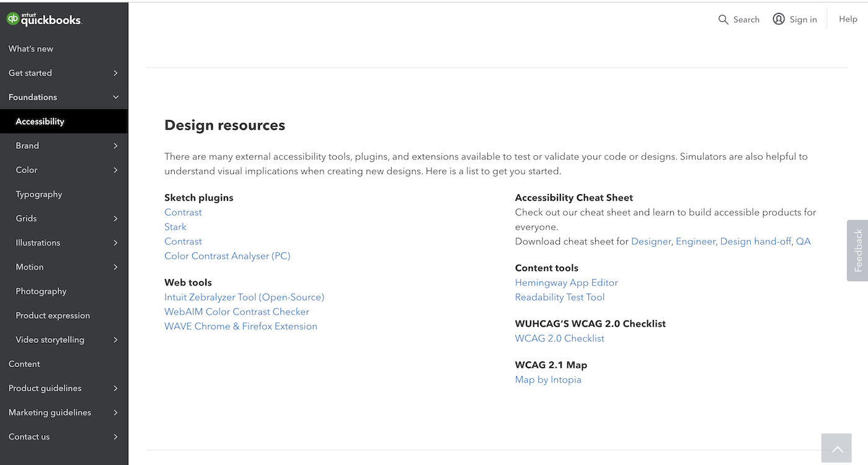The width and height of the screenshot is (868, 465).
Task: Open search via the magnifier icon
Action: (724, 20)
